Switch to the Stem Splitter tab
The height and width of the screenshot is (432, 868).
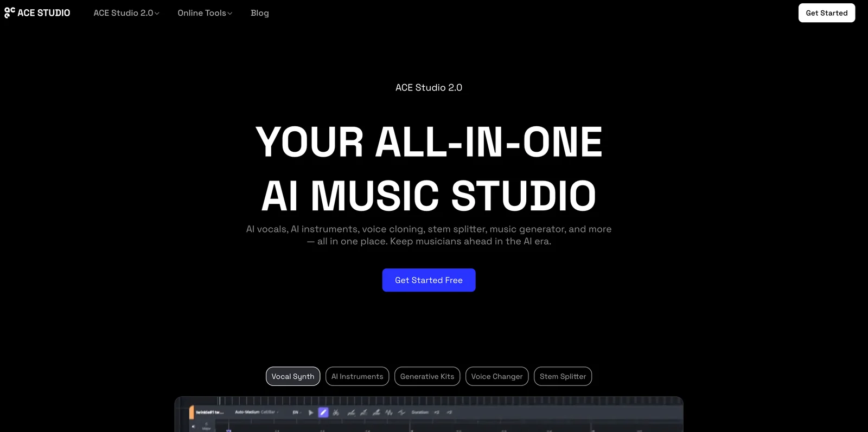(563, 376)
